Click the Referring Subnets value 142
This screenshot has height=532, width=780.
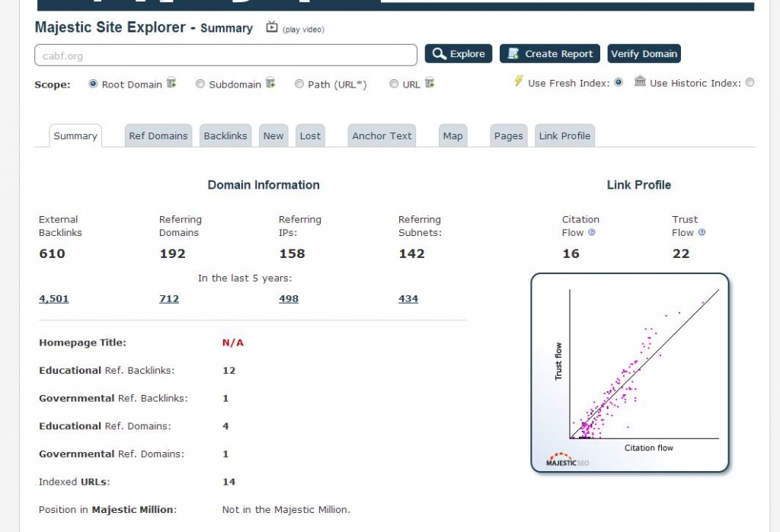coord(411,253)
